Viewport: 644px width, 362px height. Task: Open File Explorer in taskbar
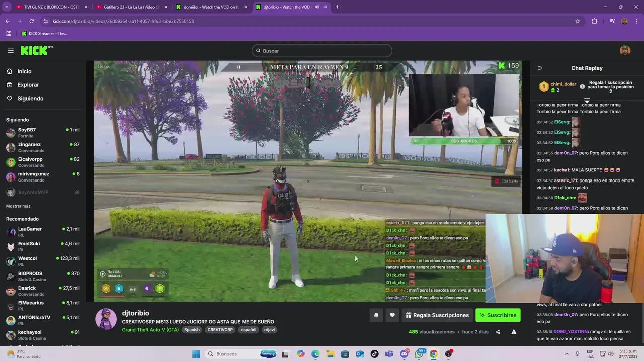click(x=330, y=354)
